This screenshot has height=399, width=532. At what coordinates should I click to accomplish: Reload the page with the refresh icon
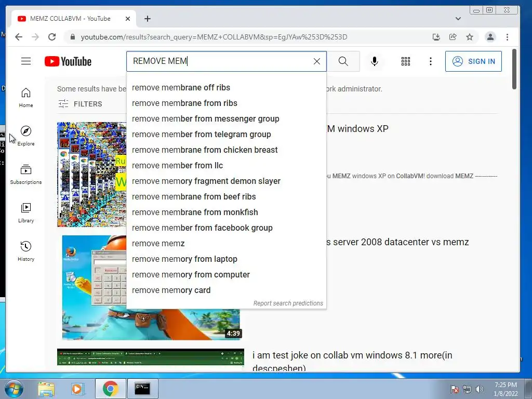(x=52, y=37)
